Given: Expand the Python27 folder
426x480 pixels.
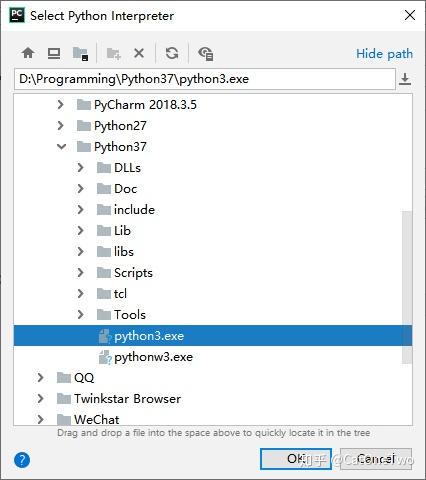Looking at the screenshot, I should tap(60, 125).
